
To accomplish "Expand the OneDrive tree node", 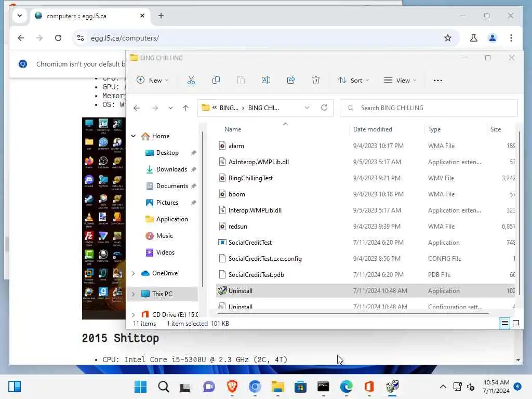I will point(134,273).
